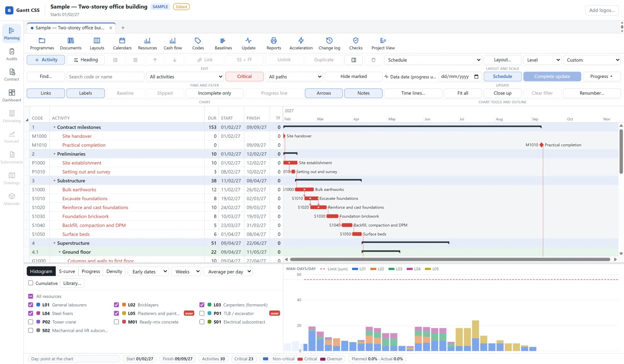
Task: Open the All activities filter dropdown
Action: pos(185,77)
